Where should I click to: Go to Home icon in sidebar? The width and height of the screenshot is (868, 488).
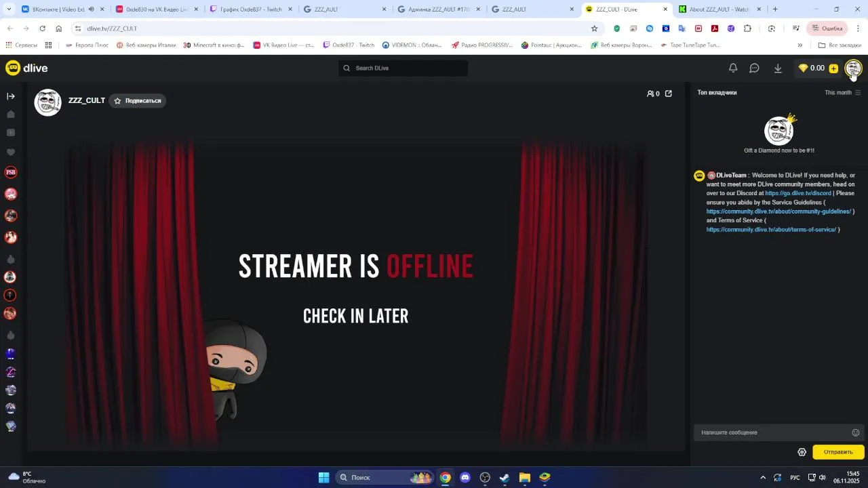pos(11,115)
